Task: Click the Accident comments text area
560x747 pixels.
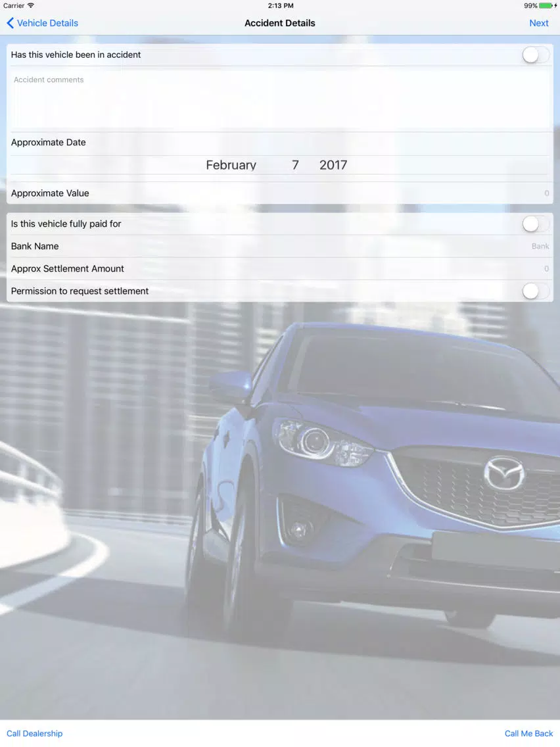Action: [280, 99]
